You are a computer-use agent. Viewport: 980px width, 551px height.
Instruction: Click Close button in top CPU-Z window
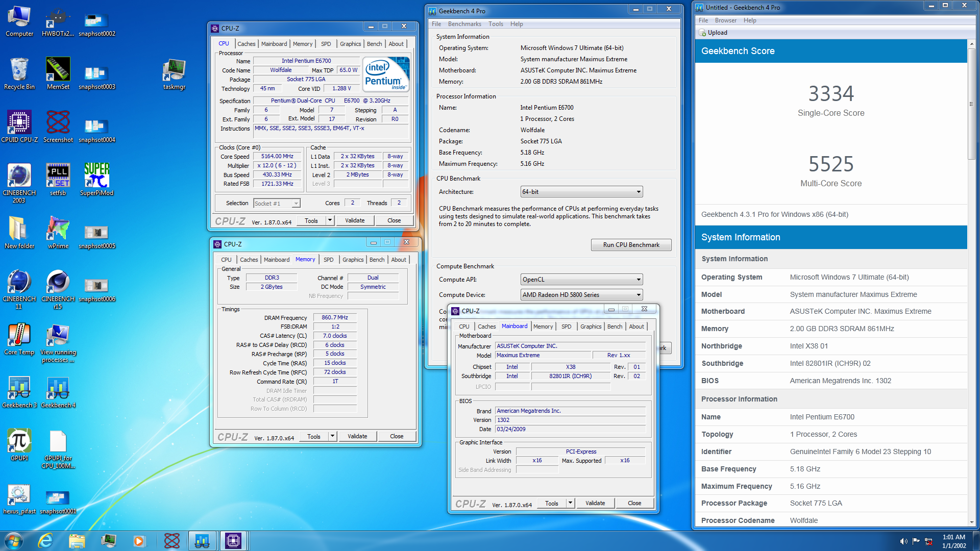pyautogui.click(x=394, y=220)
